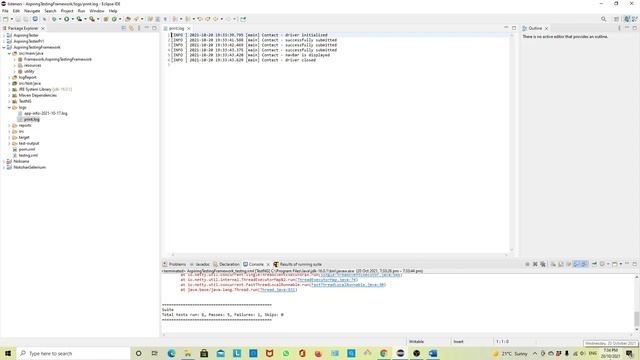The height and width of the screenshot is (360, 640).
Task: Open Eclipse icon on the taskbar
Action: point(400,353)
